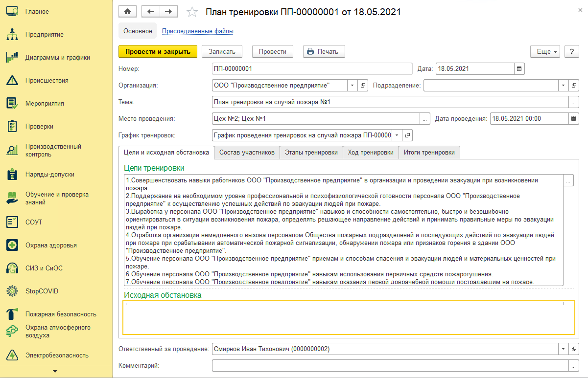Open the СИЗ и СиОС icon
588x378 pixels.
click(x=12, y=268)
